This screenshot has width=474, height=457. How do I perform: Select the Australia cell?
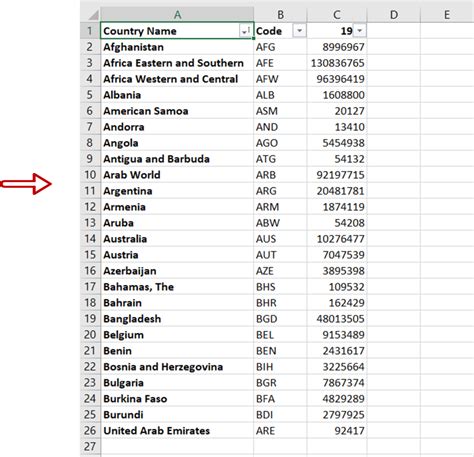coord(177,239)
